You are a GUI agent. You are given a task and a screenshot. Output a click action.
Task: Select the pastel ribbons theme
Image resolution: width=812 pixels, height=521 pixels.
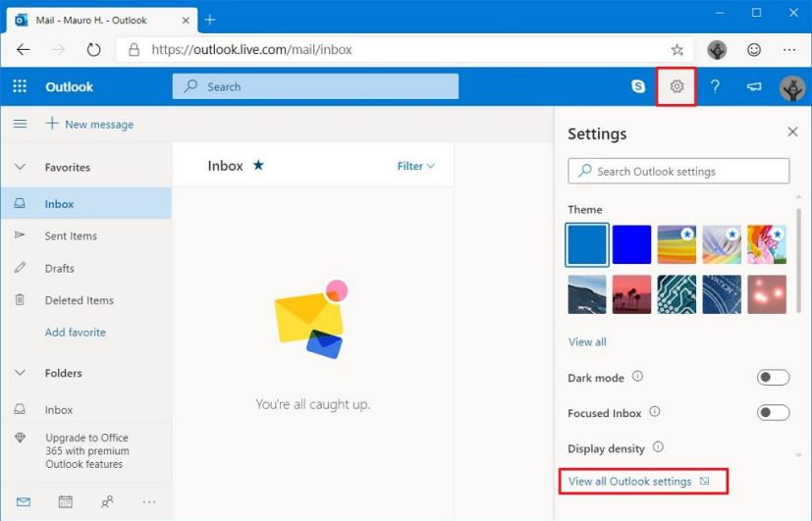pos(722,244)
